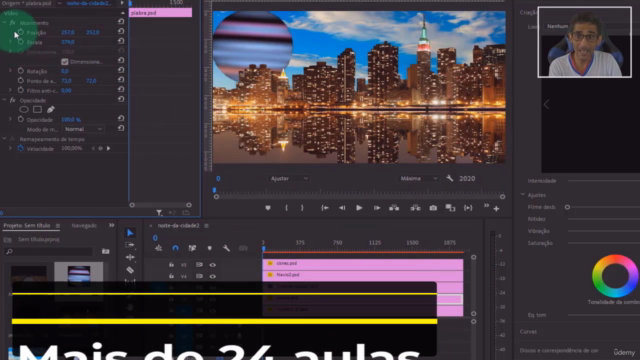Image resolution: width=640 pixels, height=360 pixels.
Task: Toggle lock on track V5
Action: [171, 265]
